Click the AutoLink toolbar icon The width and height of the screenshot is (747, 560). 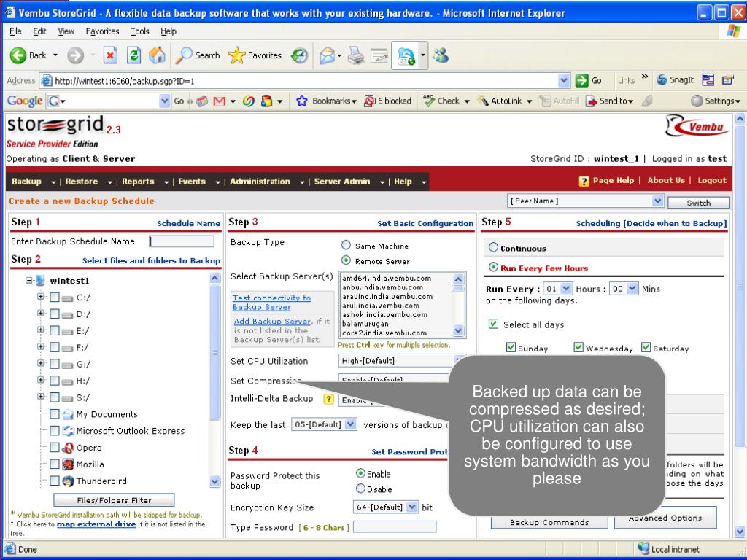coord(483,101)
